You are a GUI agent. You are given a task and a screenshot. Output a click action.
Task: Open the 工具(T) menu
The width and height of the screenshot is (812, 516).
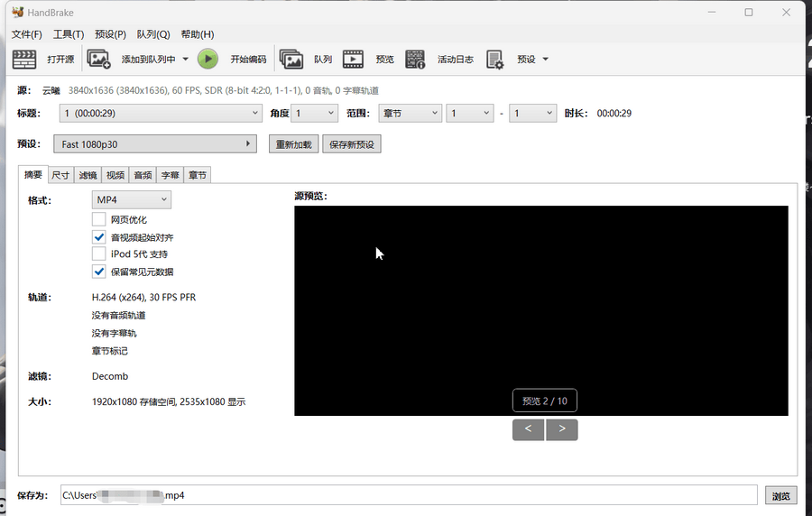pos(69,34)
